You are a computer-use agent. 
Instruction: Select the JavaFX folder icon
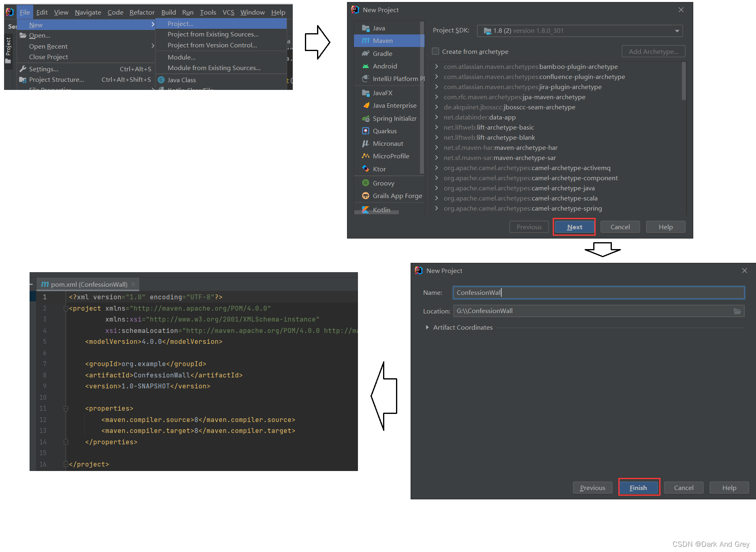click(x=366, y=93)
